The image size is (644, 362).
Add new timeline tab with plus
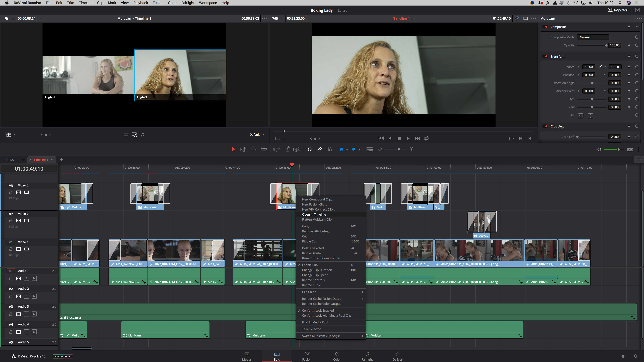61,160
